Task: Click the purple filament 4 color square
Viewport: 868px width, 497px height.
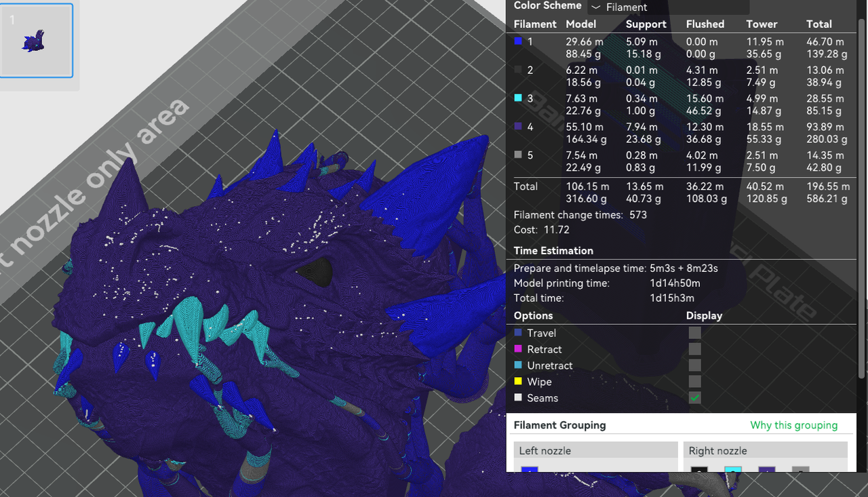Action: coord(518,127)
